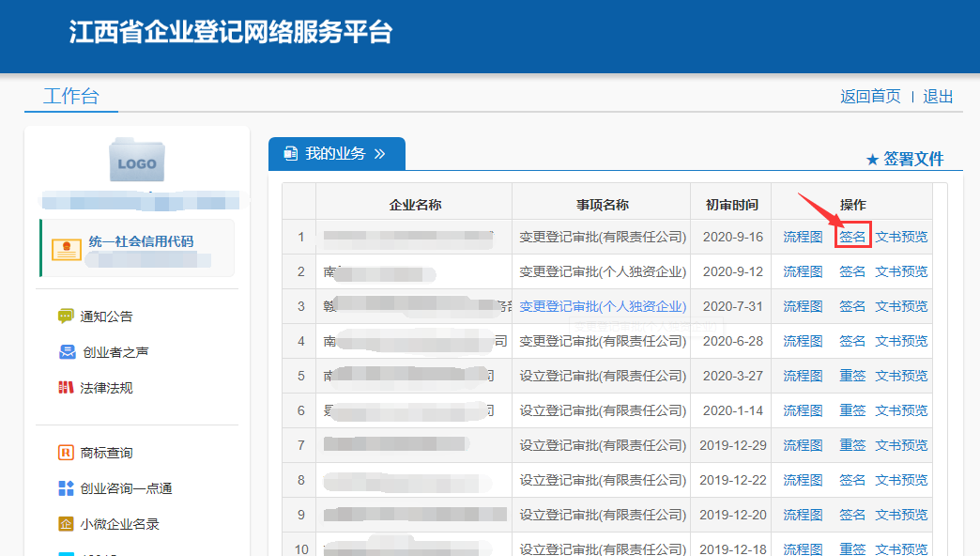The height and width of the screenshot is (556, 980).
Task: Click 退出 to log out
Action: (x=938, y=96)
